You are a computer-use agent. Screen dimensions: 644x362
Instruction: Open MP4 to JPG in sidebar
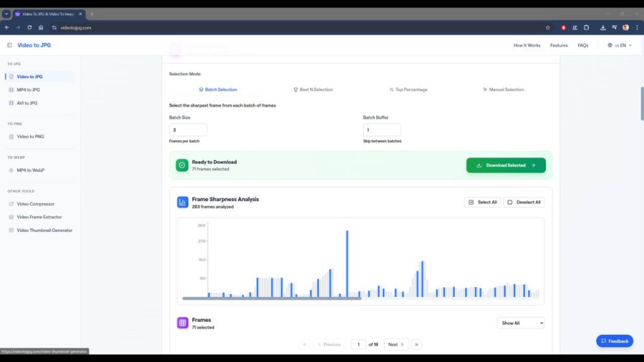(28, 90)
